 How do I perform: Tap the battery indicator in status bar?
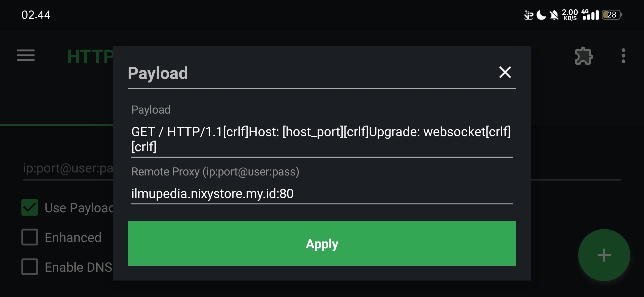(x=612, y=15)
